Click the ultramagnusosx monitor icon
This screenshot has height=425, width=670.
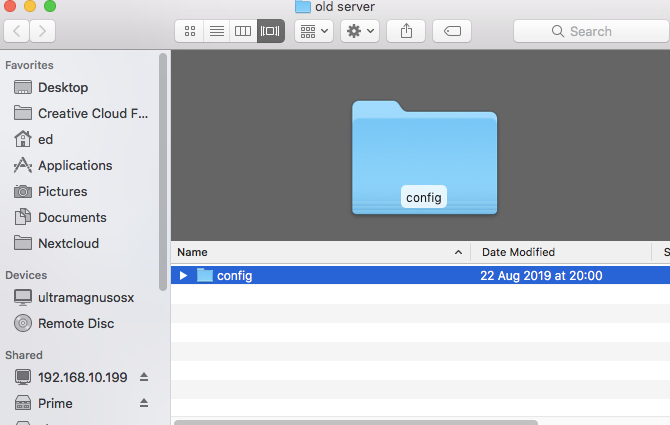pyautogui.click(x=23, y=297)
